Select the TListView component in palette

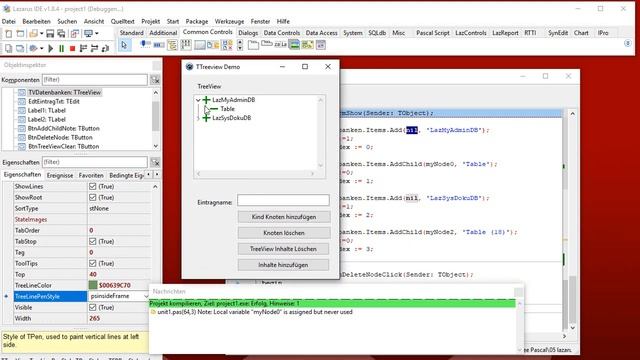(x=186, y=45)
